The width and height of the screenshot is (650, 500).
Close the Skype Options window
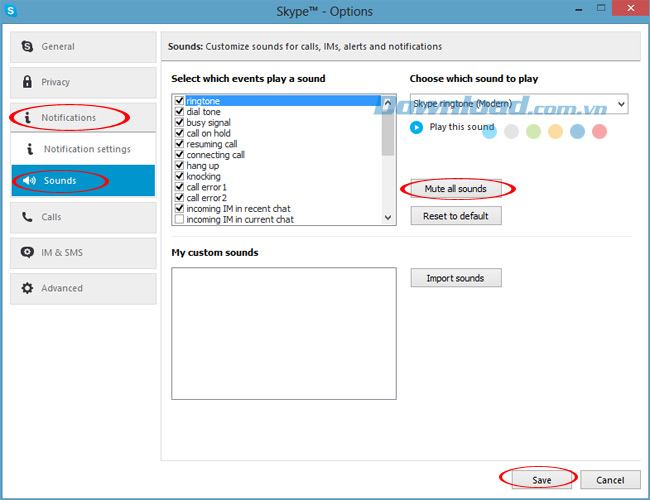631,8
